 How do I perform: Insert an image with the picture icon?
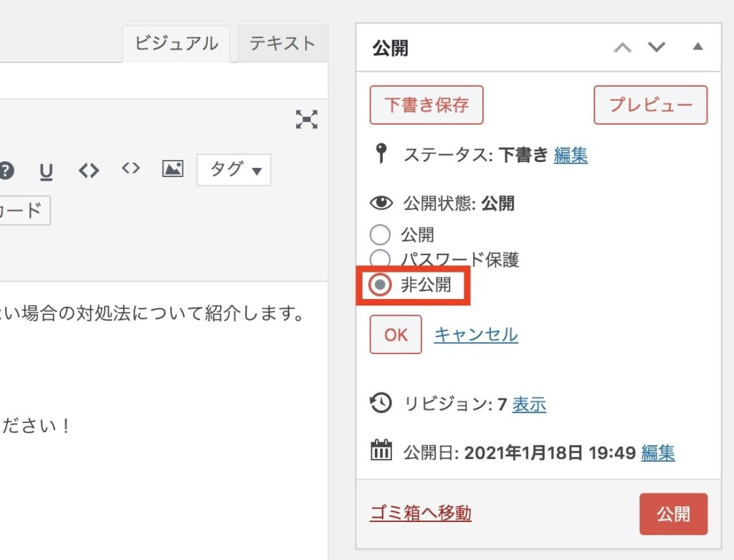[x=173, y=169]
